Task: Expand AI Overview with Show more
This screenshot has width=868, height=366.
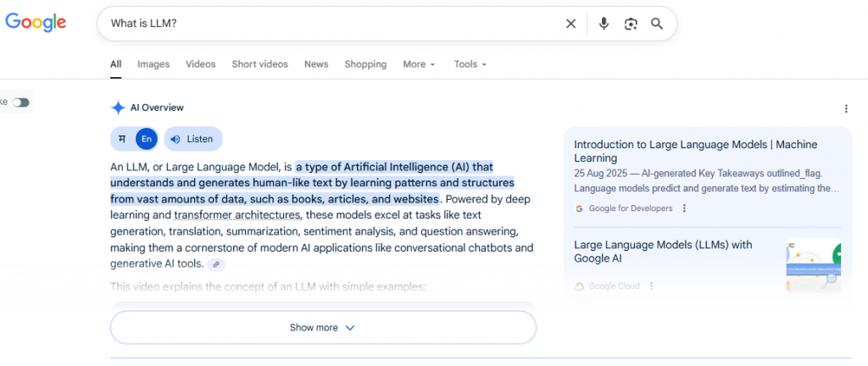Action: tap(323, 328)
